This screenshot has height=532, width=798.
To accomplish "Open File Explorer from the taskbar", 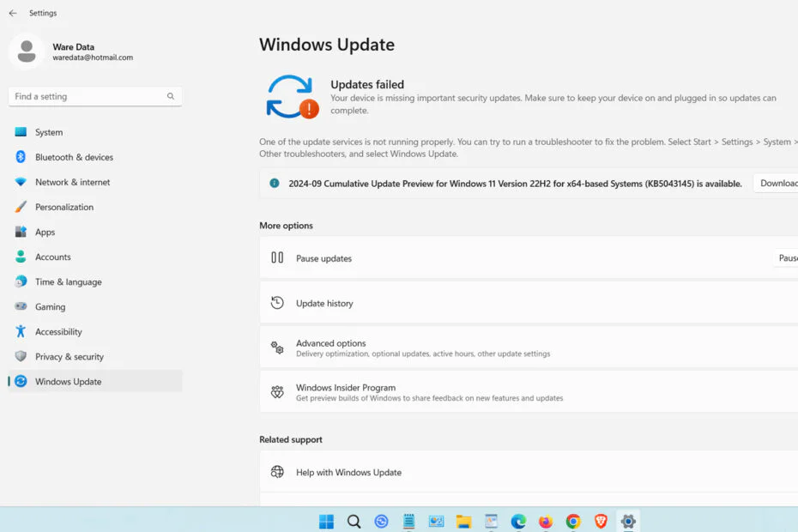I will click(463, 522).
